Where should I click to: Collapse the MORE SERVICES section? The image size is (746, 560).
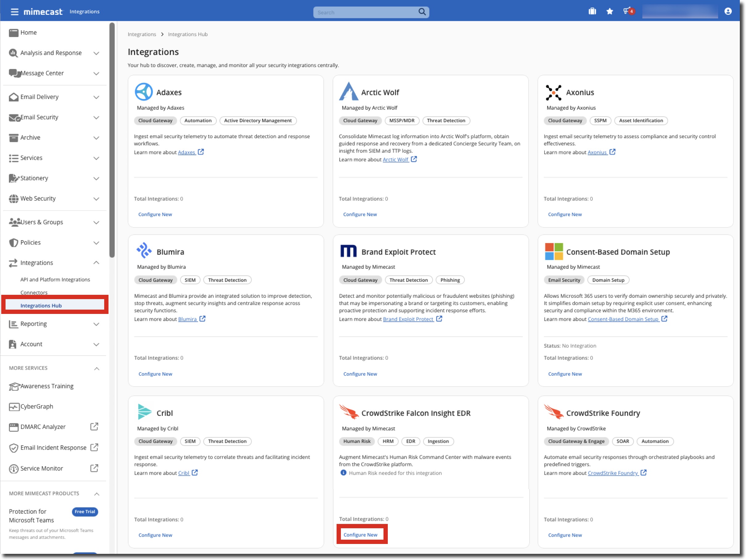point(96,369)
